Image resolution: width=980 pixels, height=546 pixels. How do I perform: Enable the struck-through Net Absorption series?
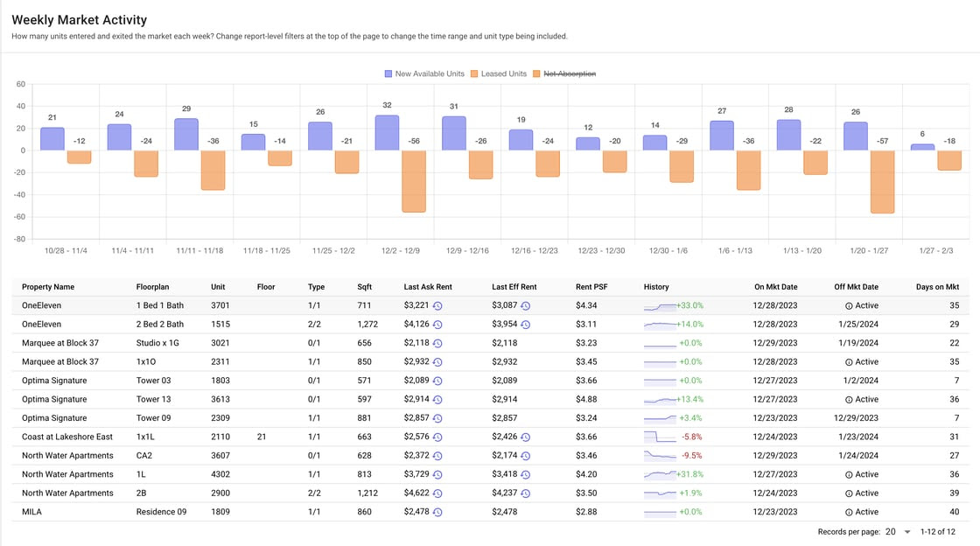click(x=564, y=73)
